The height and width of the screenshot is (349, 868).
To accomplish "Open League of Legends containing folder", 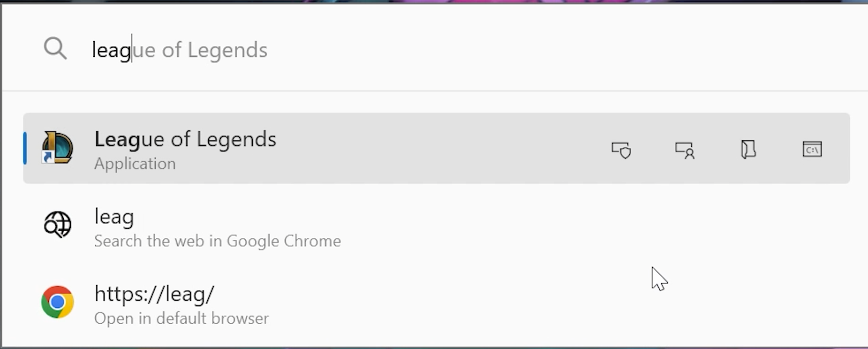I will point(748,150).
